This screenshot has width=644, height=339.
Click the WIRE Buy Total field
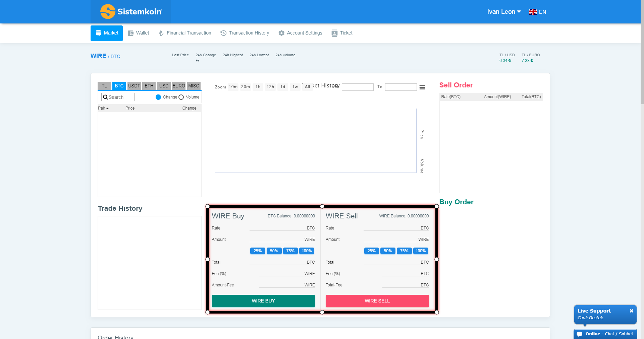tap(282, 262)
